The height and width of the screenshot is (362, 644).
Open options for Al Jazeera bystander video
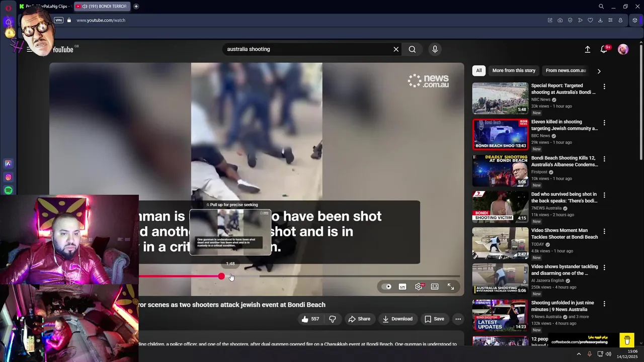click(x=604, y=267)
